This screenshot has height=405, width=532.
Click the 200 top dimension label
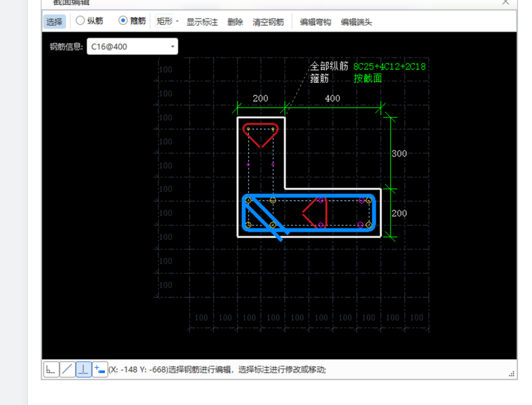260,99
